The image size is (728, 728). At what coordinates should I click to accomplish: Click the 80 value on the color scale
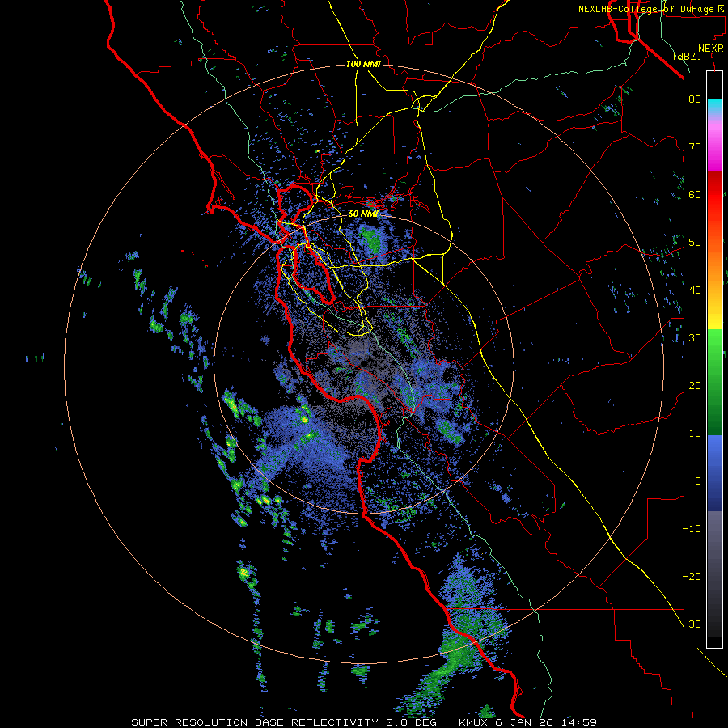695,99
